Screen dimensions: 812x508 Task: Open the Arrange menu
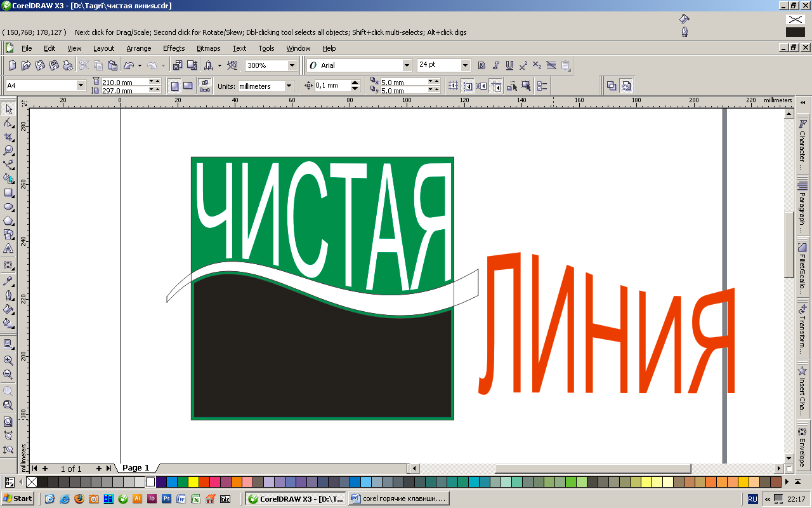139,48
